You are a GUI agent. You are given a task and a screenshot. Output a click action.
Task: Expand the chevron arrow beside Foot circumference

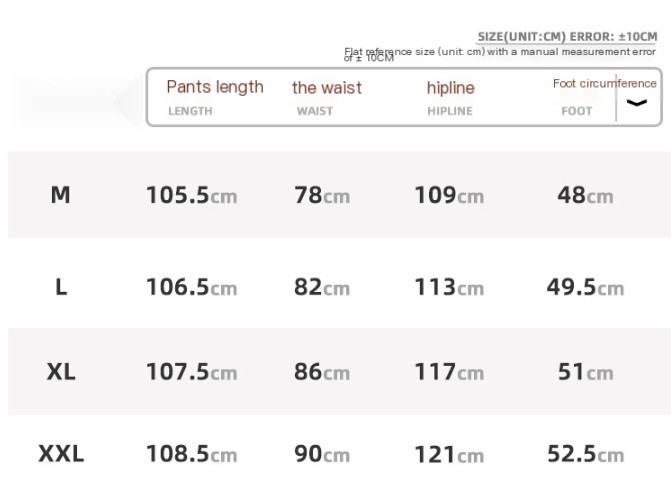(637, 103)
